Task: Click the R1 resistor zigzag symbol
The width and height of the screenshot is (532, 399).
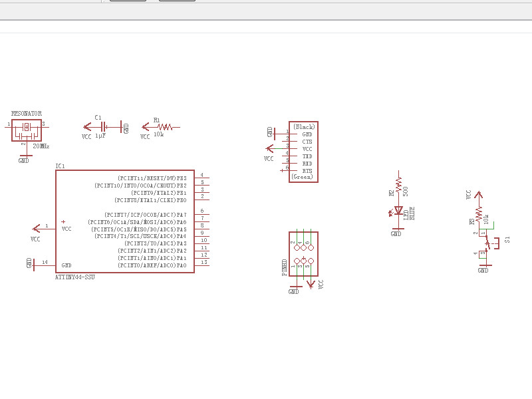Action: tap(165, 127)
